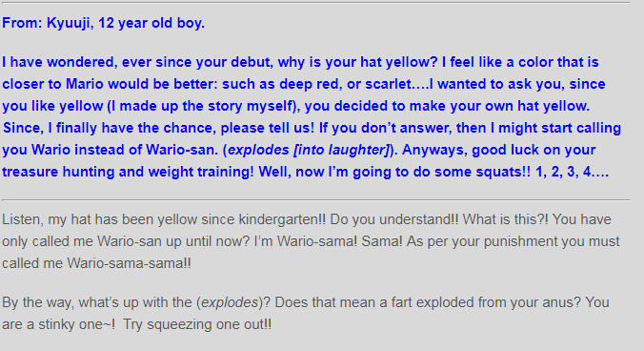The height and width of the screenshot is (351, 644).
Task: Click the counting text "1, 2, 3, 4"
Action: [x=564, y=172]
